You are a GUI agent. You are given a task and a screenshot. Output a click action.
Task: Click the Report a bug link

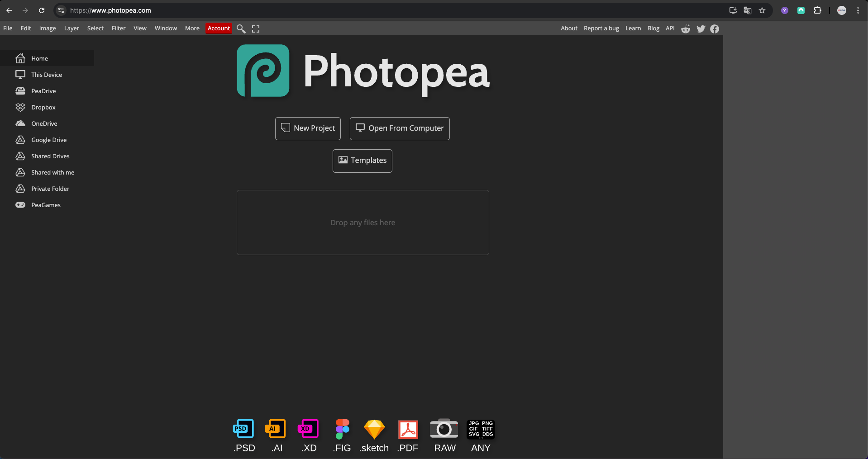coord(601,28)
